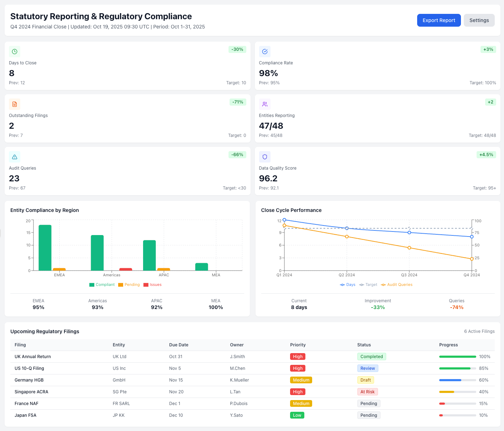The image size is (504, 431).
Task: Click owner P.Dubois cell
Action: [x=239, y=404]
